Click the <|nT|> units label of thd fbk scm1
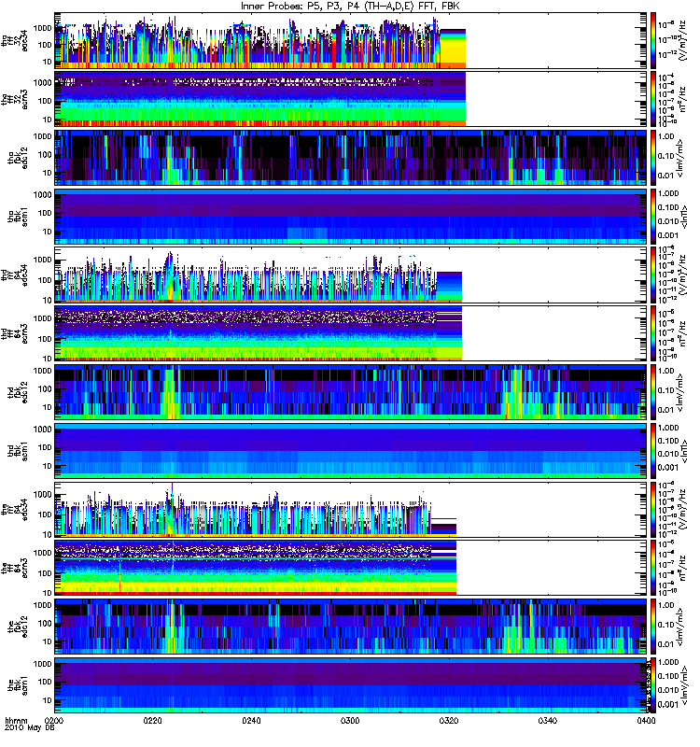The image size is (700, 747). coord(684,451)
